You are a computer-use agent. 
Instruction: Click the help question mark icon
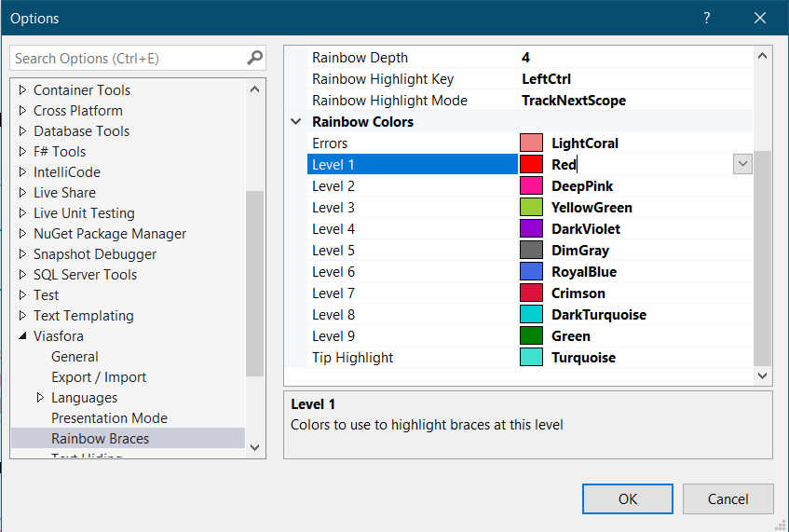click(x=707, y=18)
